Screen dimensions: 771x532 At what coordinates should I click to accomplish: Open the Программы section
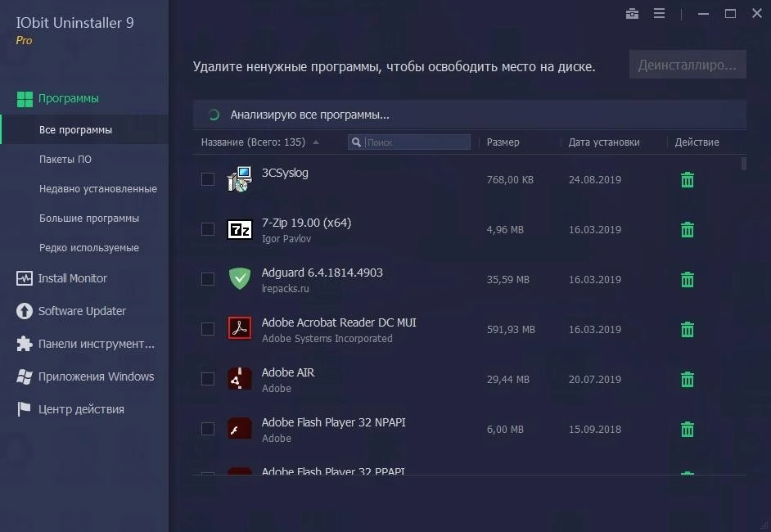[x=69, y=98]
